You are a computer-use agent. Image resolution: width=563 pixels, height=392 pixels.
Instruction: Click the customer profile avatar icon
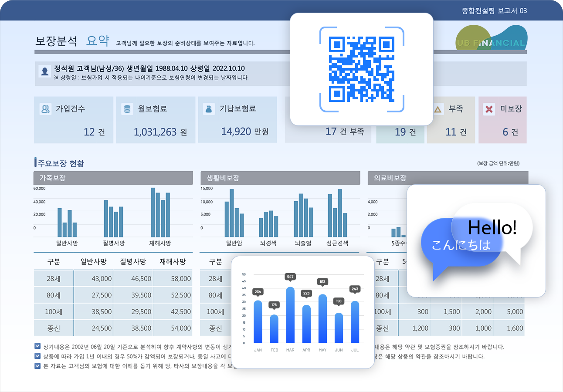[x=44, y=71]
